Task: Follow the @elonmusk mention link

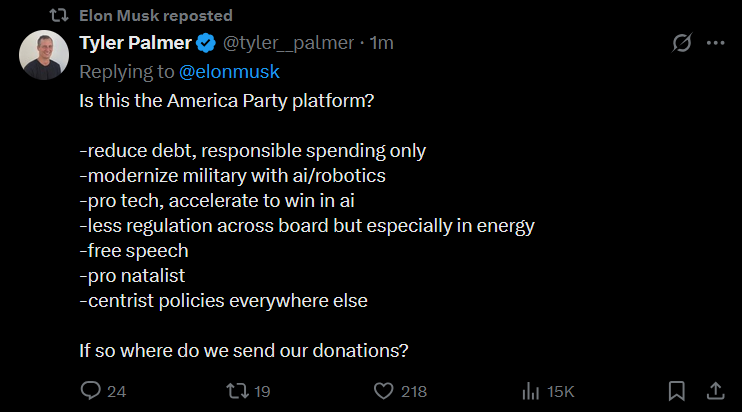Action: click(x=229, y=72)
